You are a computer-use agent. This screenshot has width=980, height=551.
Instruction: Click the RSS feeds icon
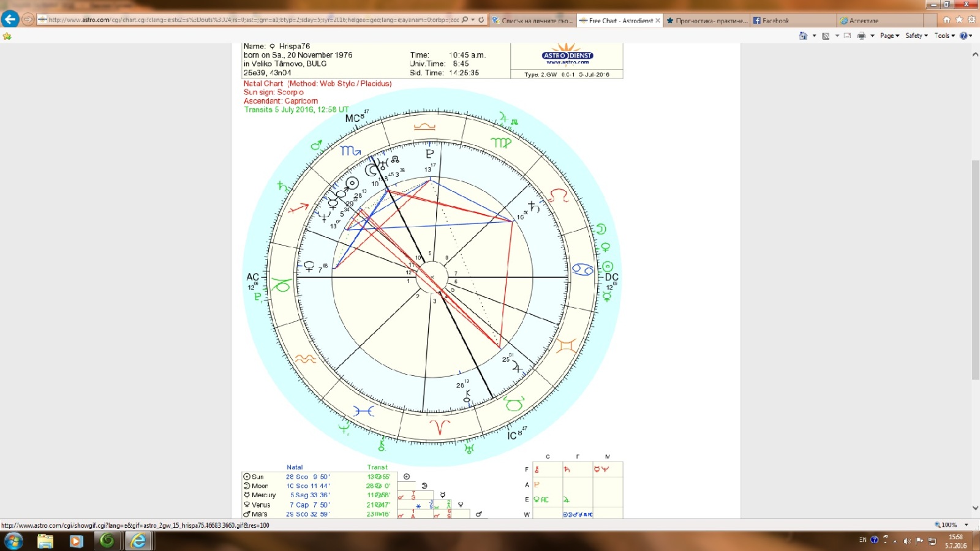826,36
